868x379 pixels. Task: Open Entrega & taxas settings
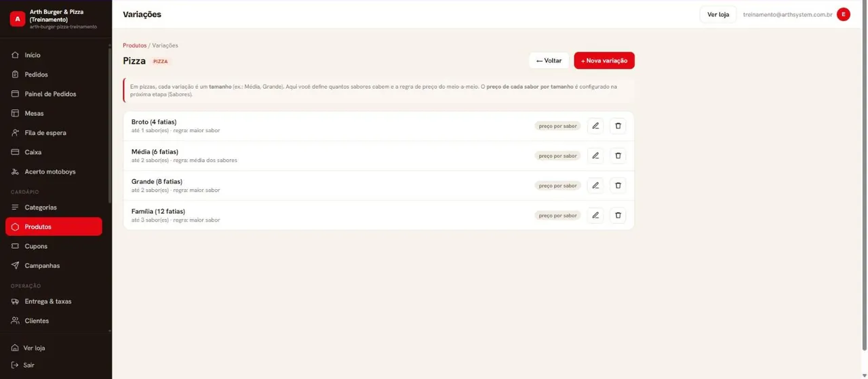coord(54,302)
